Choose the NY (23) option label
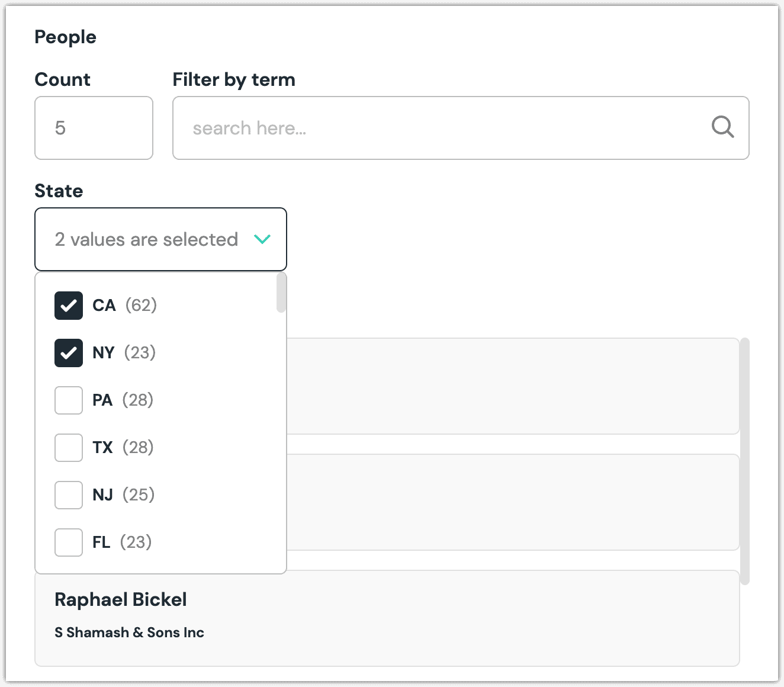 pos(124,353)
